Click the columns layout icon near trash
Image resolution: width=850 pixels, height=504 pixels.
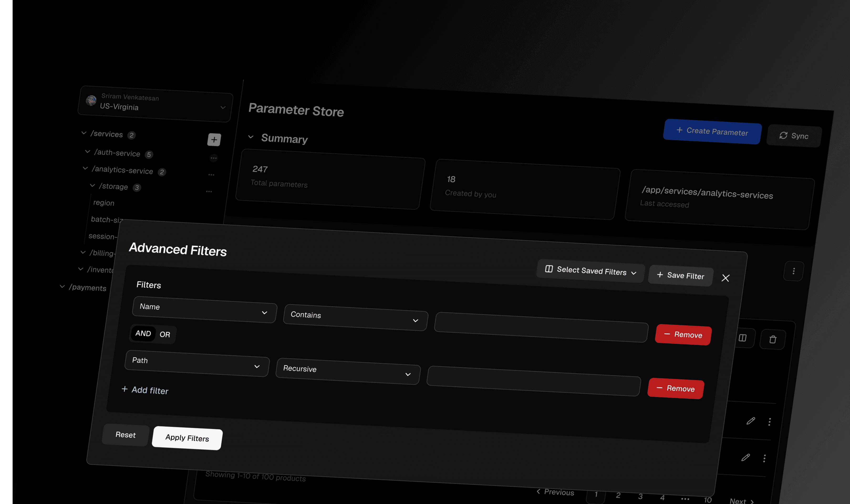(x=742, y=338)
